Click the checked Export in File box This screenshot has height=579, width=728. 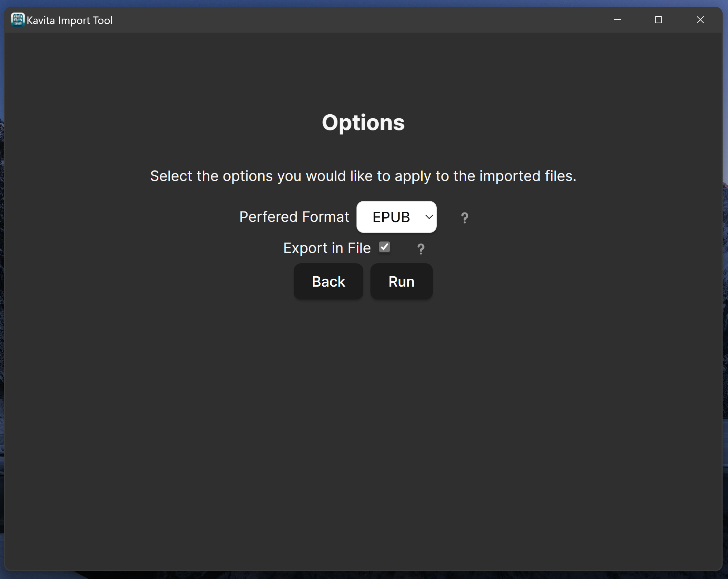tap(384, 247)
